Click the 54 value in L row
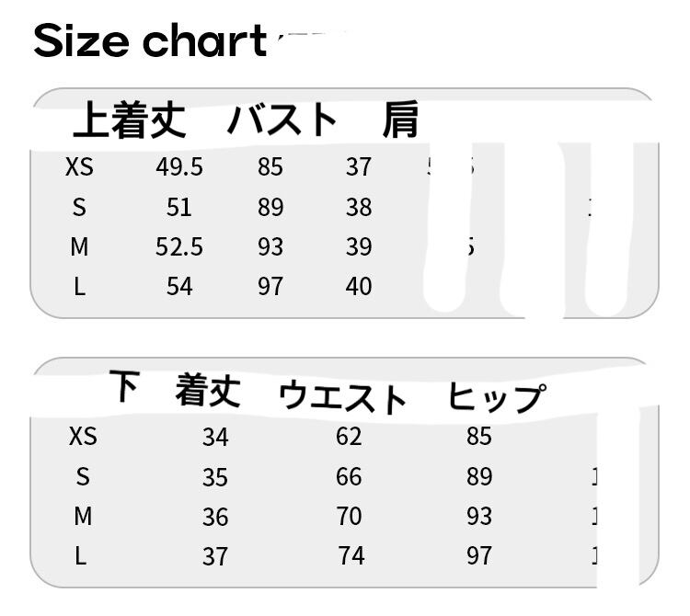Screen dimensions: 690x616 tap(179, 286)
